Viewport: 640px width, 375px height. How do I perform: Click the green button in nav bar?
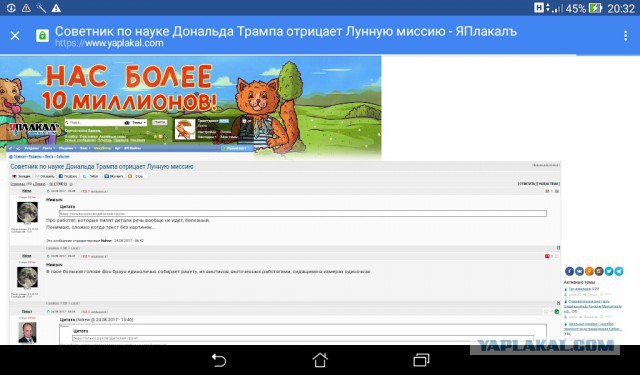tap(237, 148)
